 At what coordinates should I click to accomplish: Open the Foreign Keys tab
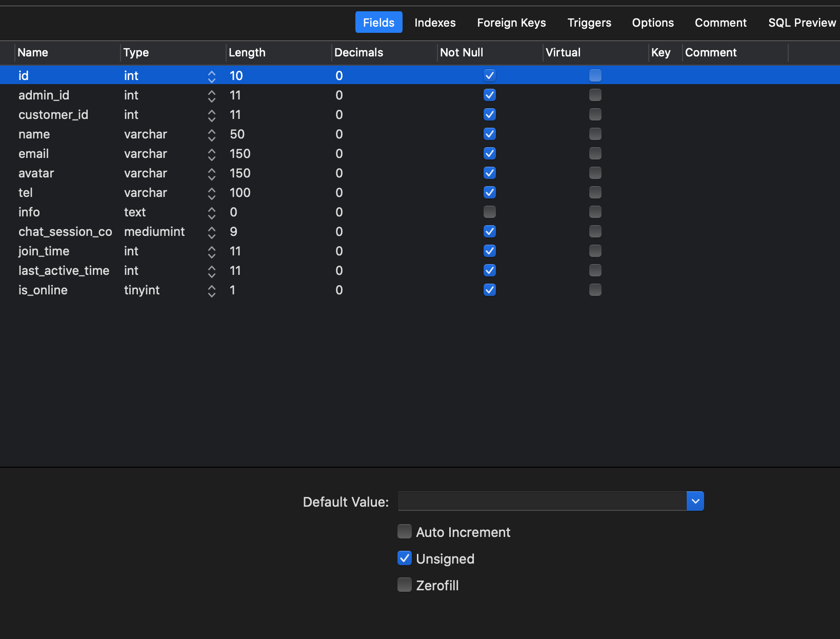click(511, 23)
